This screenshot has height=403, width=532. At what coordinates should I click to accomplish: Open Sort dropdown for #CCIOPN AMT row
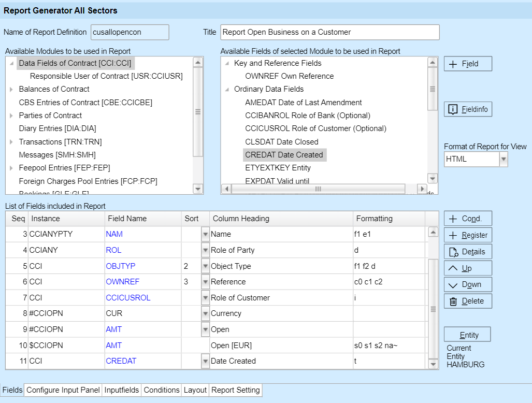click(205, 329)
